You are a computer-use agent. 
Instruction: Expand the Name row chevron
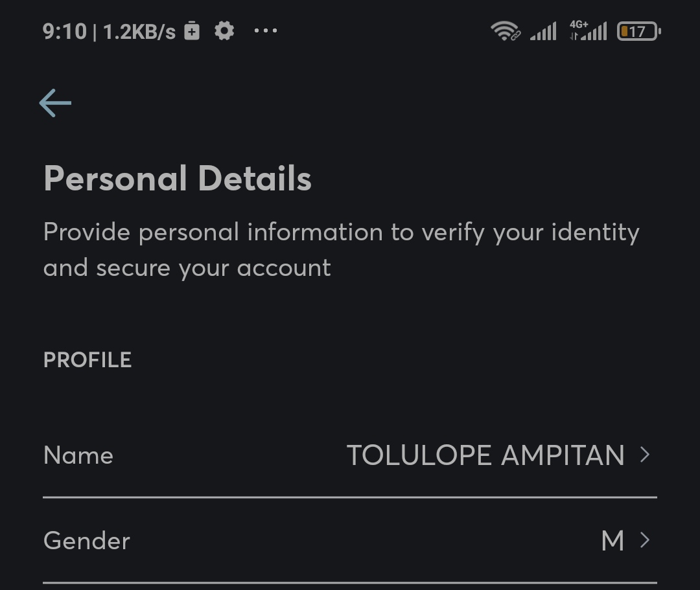pos(644,455)
